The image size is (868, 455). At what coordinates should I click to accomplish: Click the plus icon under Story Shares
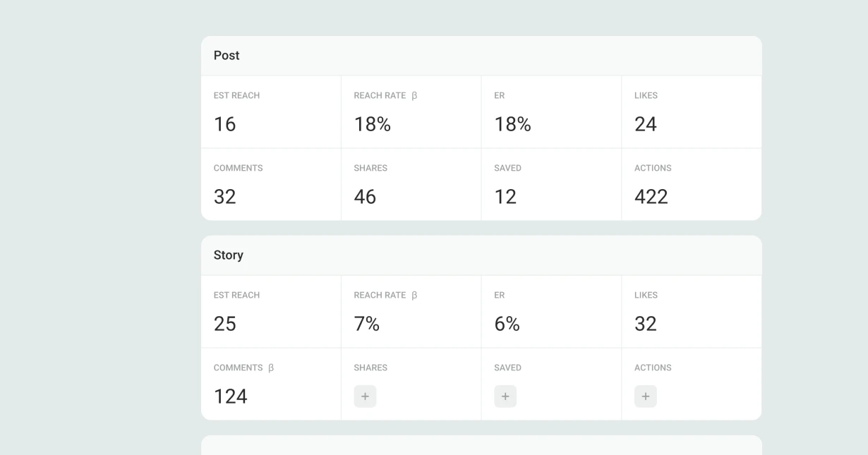365,396
